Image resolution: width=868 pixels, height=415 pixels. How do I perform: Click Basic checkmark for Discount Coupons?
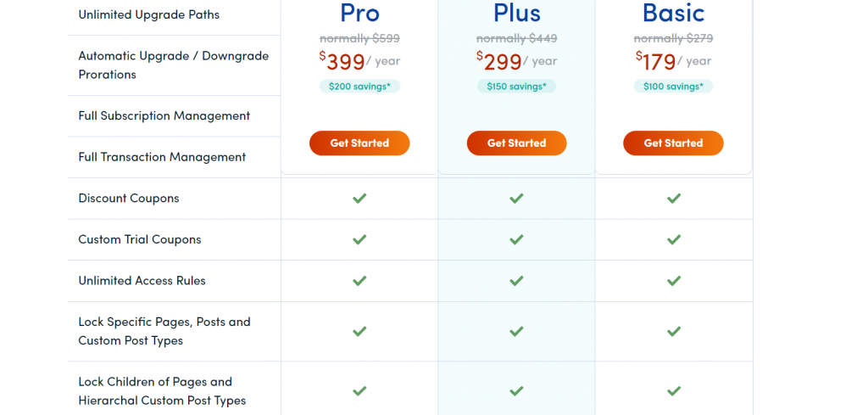click(x=674, y=199)
